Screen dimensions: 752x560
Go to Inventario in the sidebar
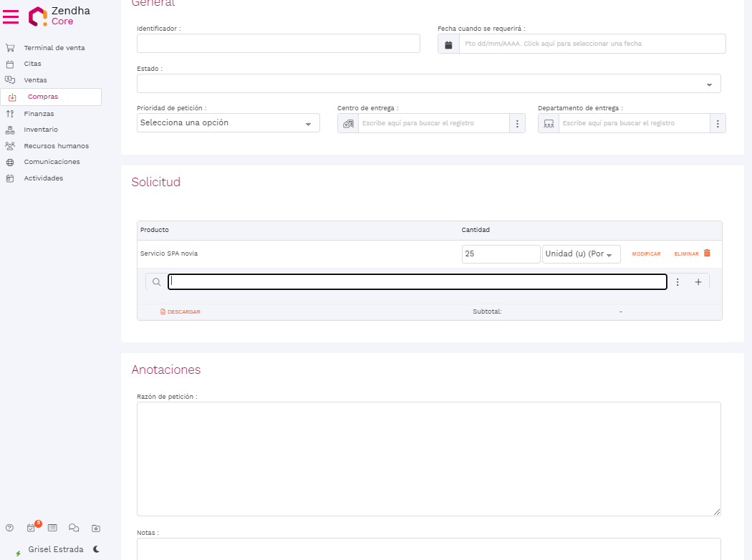41,130
